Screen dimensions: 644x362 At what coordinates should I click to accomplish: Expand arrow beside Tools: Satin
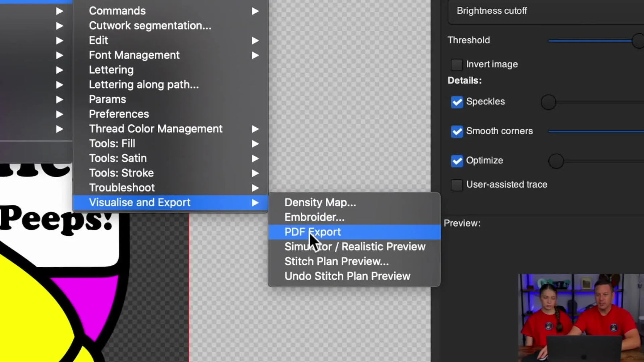point(255,158)
